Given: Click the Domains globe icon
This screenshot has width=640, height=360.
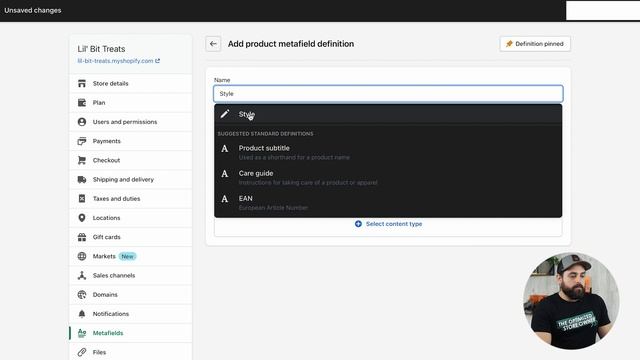Looking at the screenshot, I should [x=82, y=294].
